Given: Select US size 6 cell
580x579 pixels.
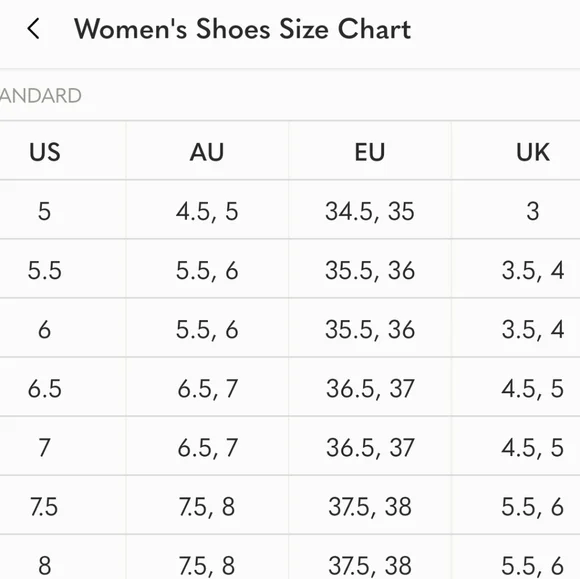Looking at the screenshot, I should click(44, 329).
